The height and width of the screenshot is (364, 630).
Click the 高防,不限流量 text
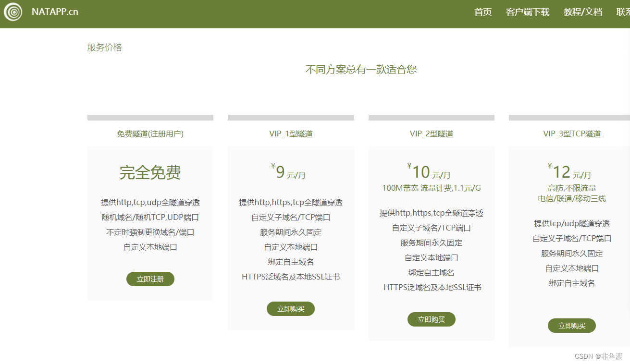tap(572, 188)
